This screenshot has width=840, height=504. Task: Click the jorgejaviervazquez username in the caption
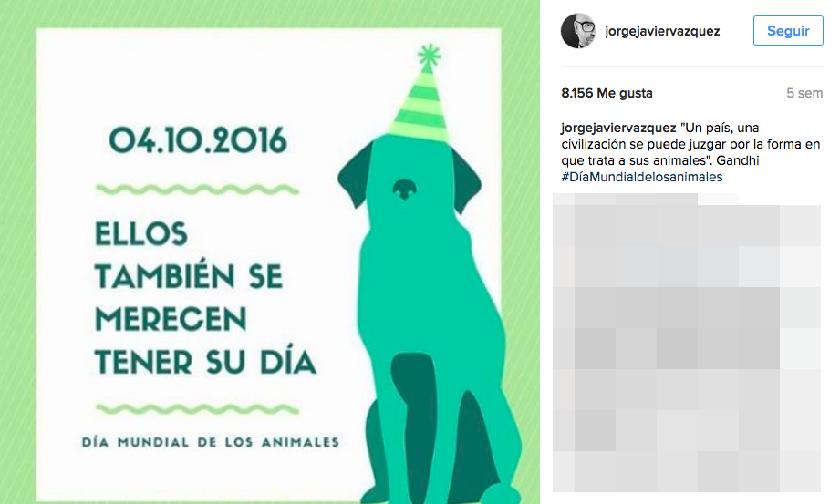pyautogui.click(x=618, y=128)
